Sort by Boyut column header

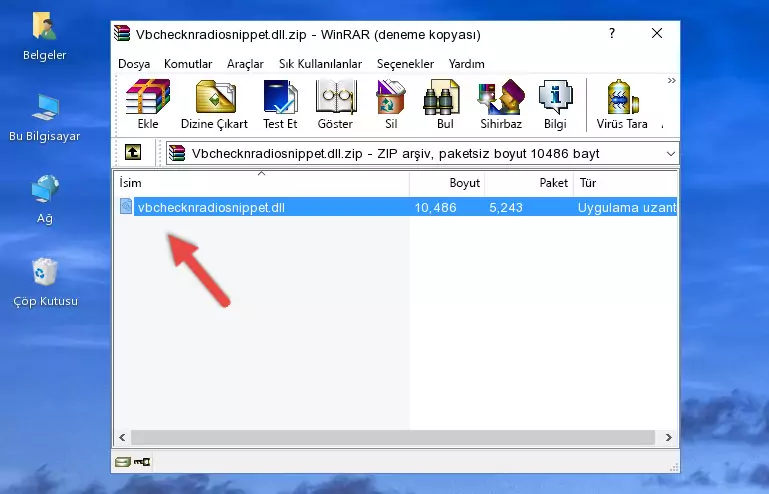point(447,183)
